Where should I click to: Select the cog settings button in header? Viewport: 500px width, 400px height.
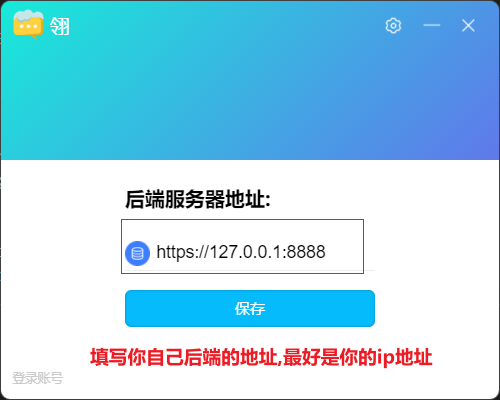point(393,26)
